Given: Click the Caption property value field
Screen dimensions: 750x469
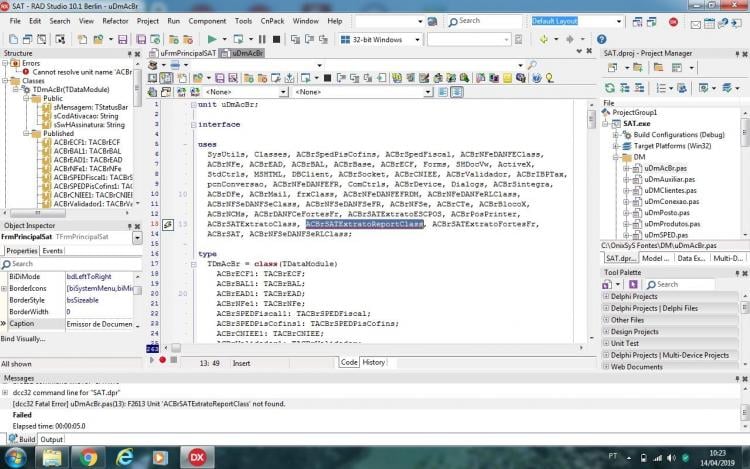Looking at the screenshot, I should [99, 324].
